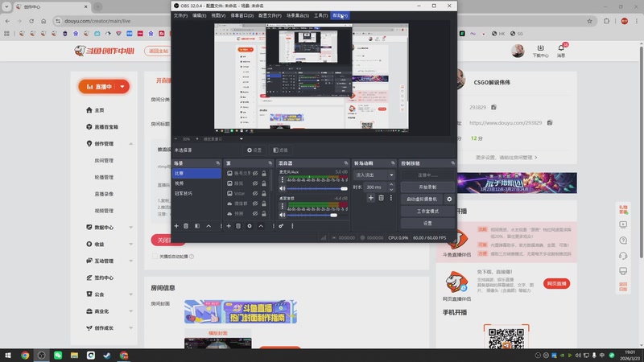
Task: Select the 视频 scene in scenes list
Action: [x=196, y=183]
